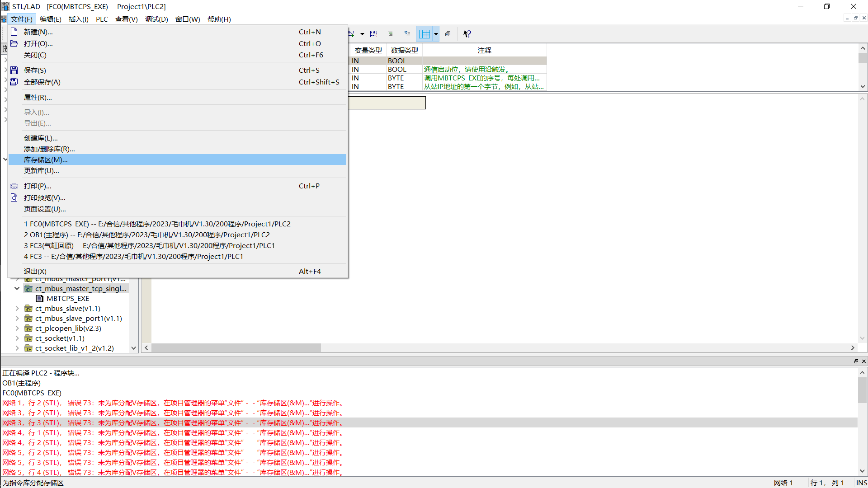Open dropdown arrow beside table view button
868x488 pixels.
pyautogui.click(x=436, y=34)
